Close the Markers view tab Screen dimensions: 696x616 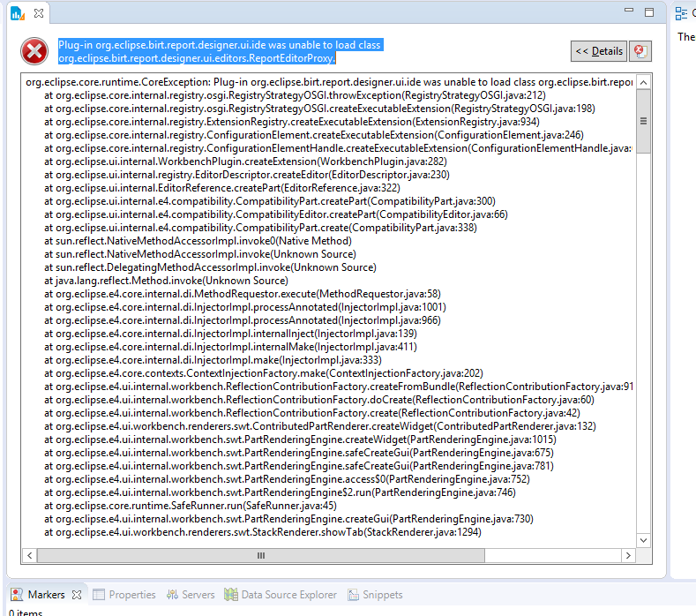coord(77,594)
